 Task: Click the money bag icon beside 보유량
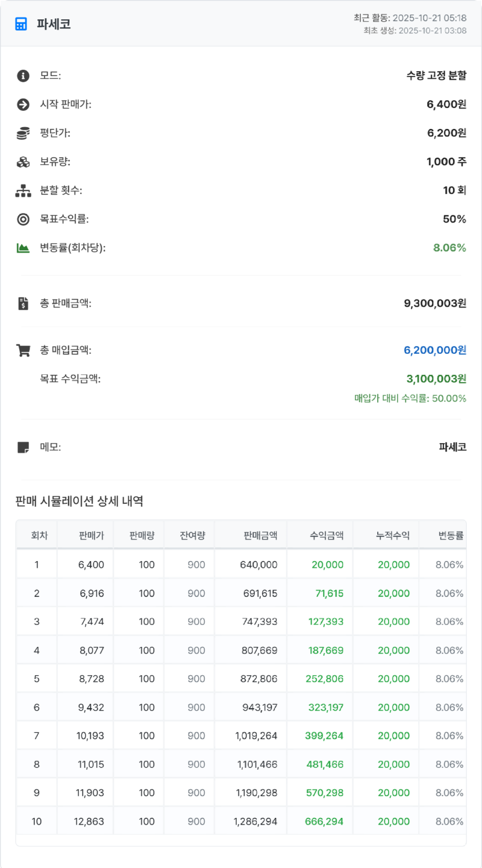tap(23, 162)
